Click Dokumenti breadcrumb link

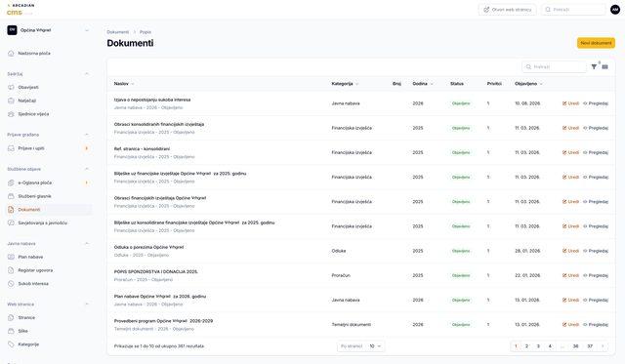pos(117,32)
